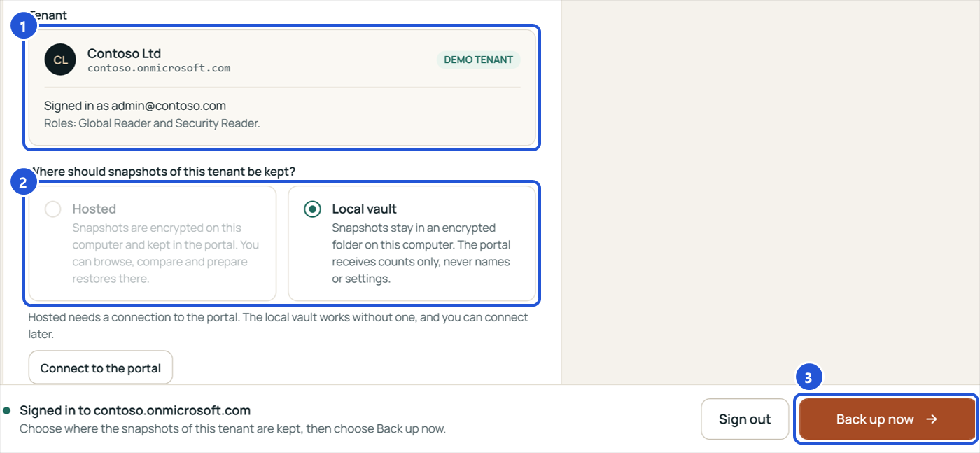The image size is (980, 453).
Task: Click the Hosted needs a connection note
Action: click(x=279, y=326)
